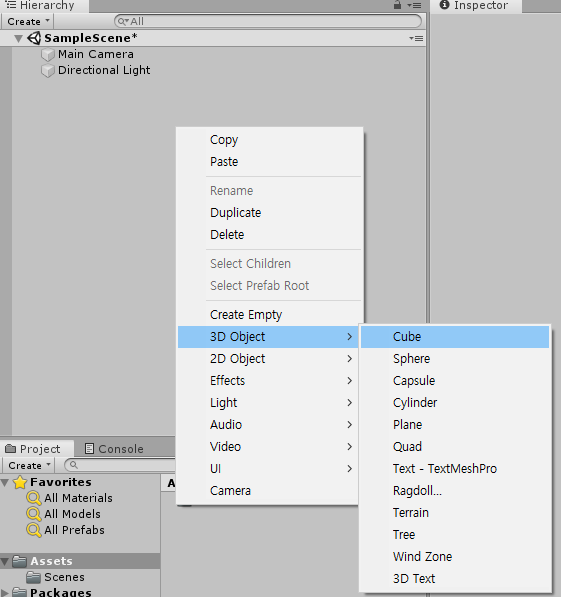Click the All Materials search icon
This screenshot has height=597, width=561.
pyautogui.click(x=34, y=498)
